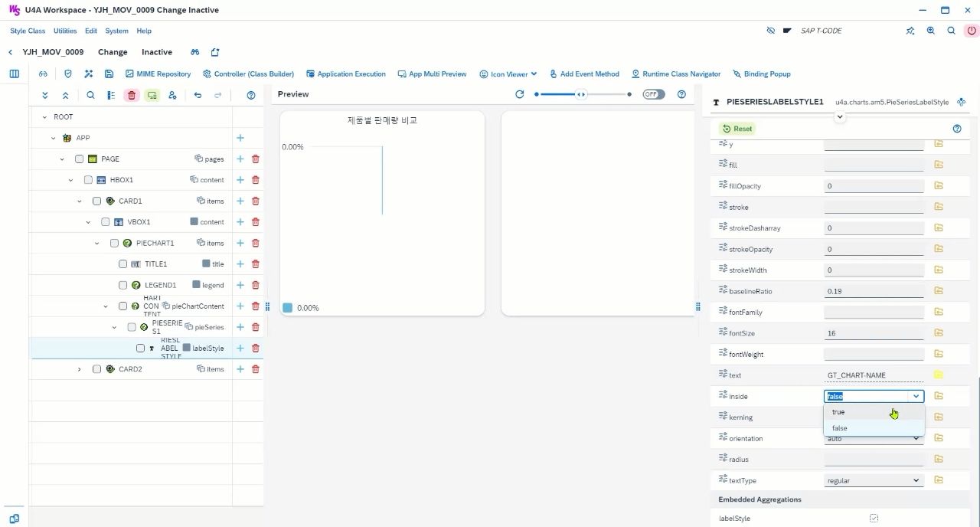Click the pin icon at top right
Image resolution: width=980 pixels, height=527 pixels.
pyautogui.click(x=910, y=31)
